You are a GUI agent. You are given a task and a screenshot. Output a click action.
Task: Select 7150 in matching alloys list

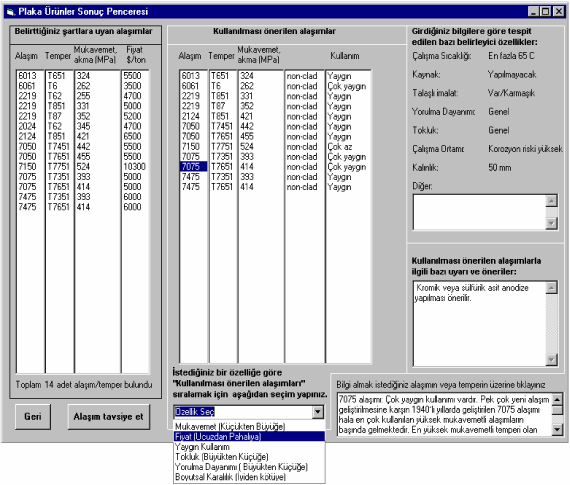pyautogui.click(x=27, y=167)
